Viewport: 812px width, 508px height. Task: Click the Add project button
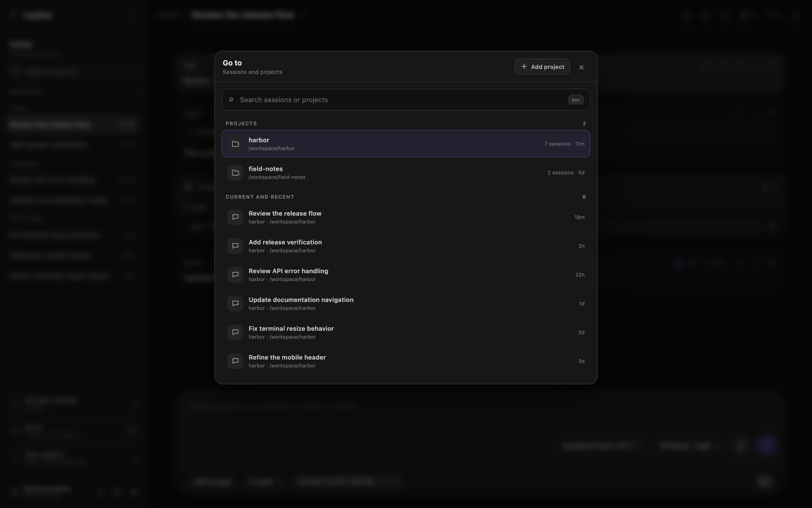pos(542,67)
